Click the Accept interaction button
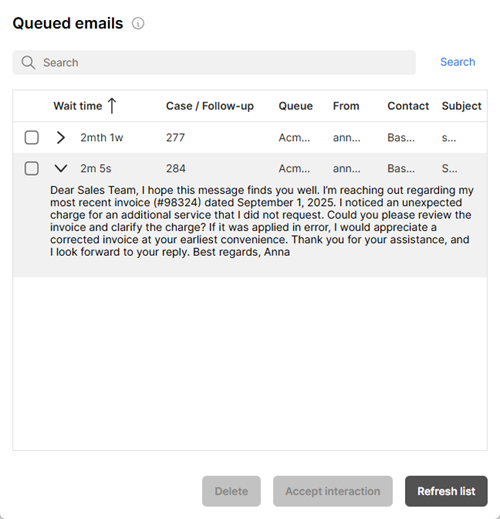This screenshot has height=519, width=500. point(333,491)
